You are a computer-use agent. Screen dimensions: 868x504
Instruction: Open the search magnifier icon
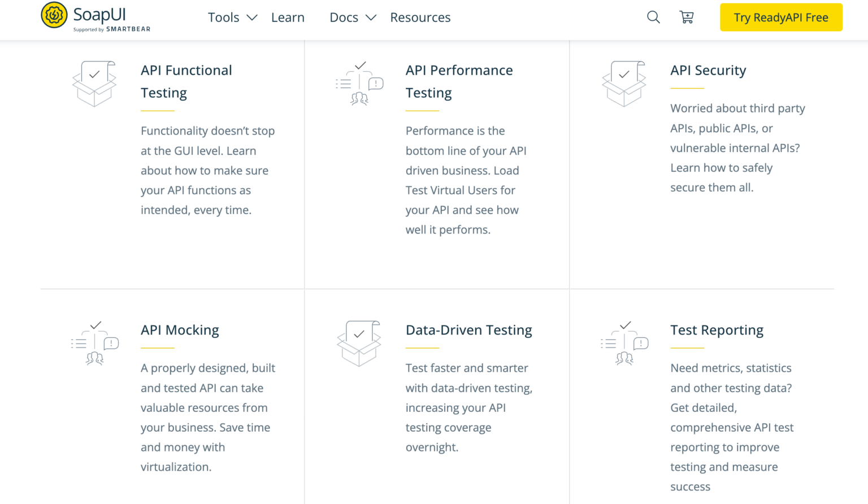click(653, 17)
